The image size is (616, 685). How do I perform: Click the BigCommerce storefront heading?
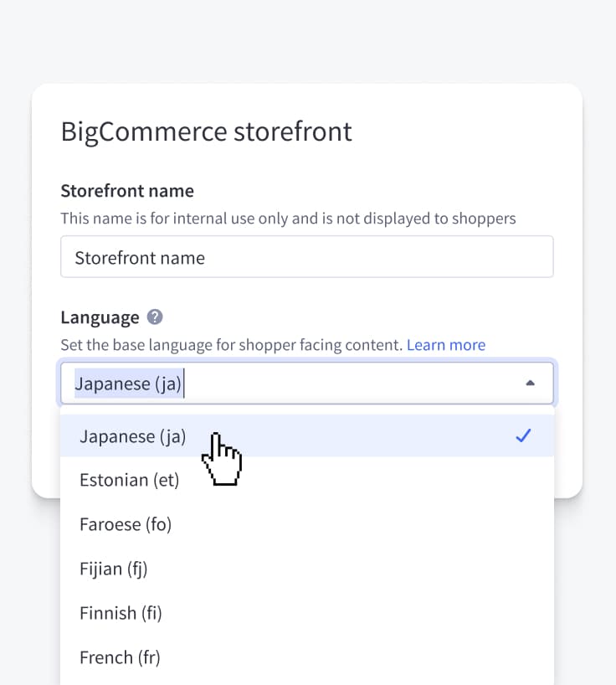pyautogui.click(x=207, y=131)
